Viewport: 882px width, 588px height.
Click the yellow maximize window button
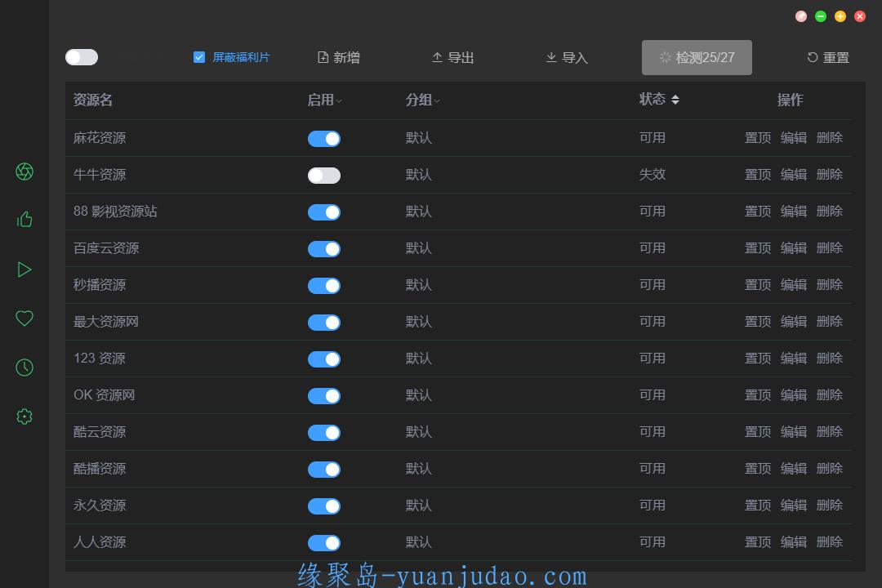(x=840, y=16)
